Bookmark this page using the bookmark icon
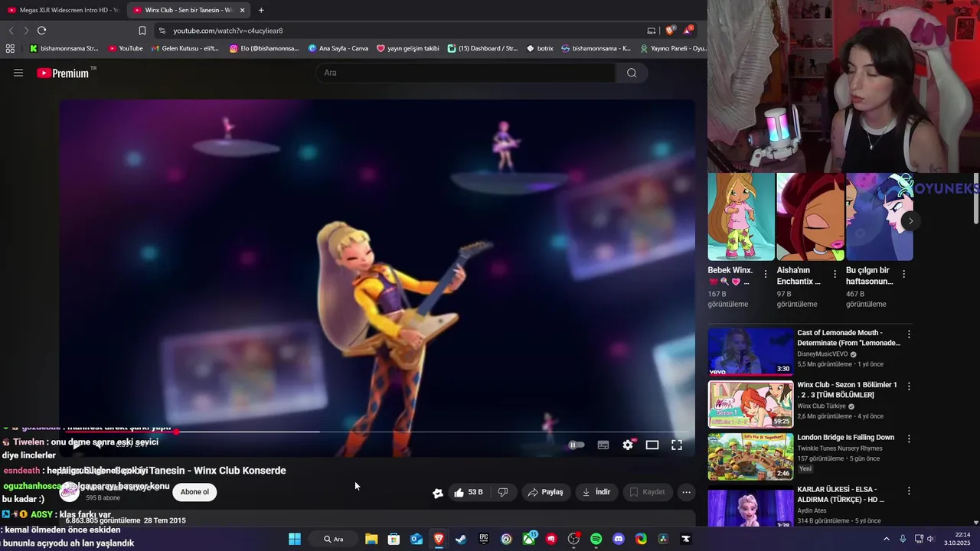The height and width of the screenshot is (551, 980). (142, 31)
